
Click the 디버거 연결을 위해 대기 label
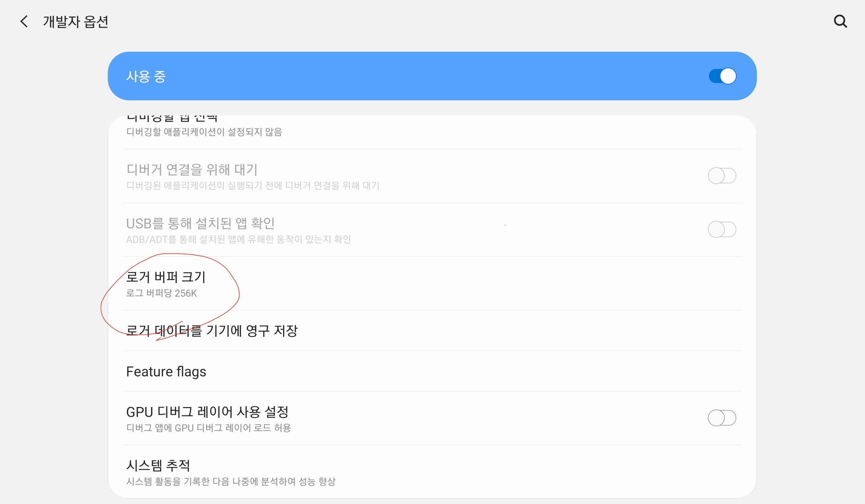coord(192,170)
